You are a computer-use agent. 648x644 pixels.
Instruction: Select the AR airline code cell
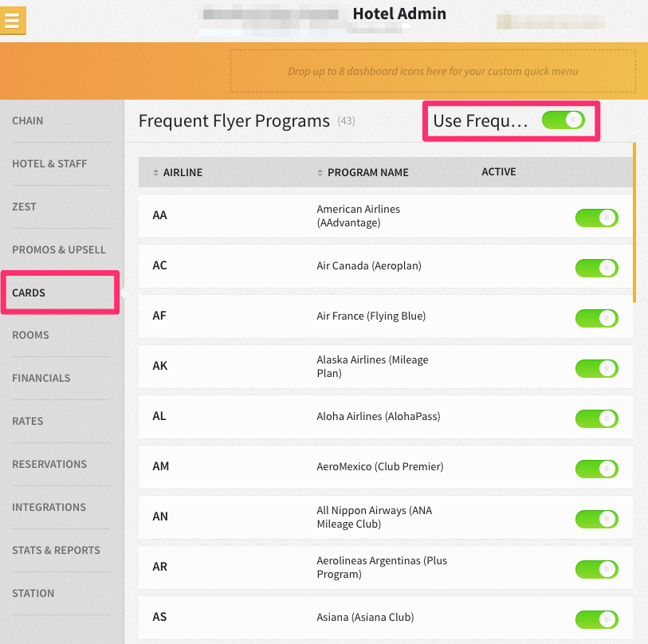[x=160, y=567]
